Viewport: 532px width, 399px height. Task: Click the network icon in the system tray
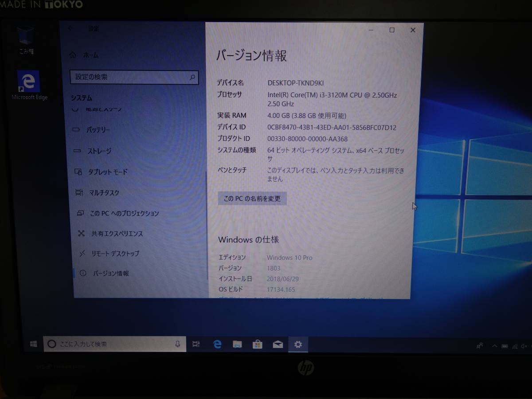pyautogui.click(x=515, y=346)
